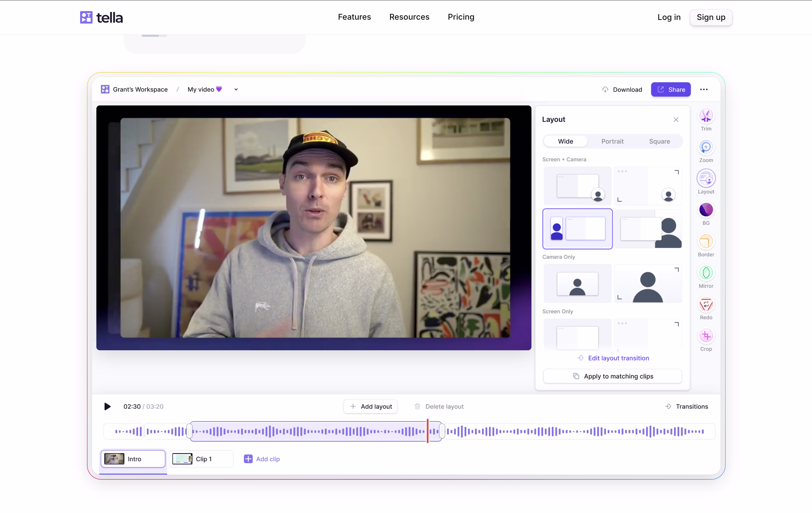This screenshot has height=513, width=812.
Task: Click right handle of selected layout segment
Action: (x=442, y=431)
